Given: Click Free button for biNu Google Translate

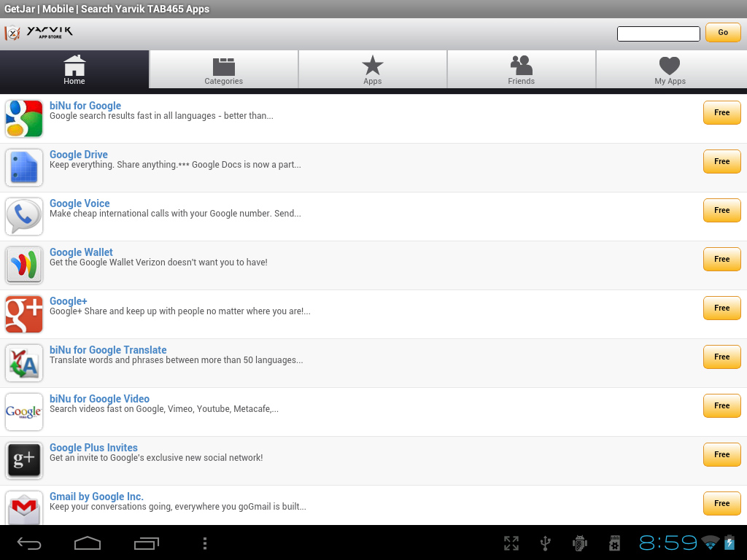Looking at the screenshot, I should (722, 357).
